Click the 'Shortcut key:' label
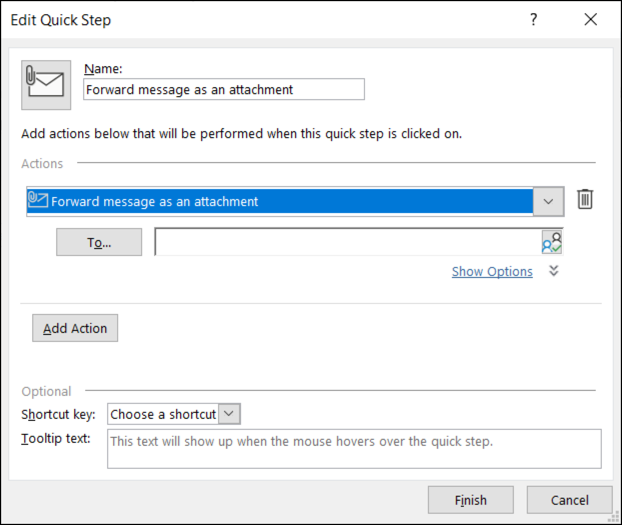The image size is (622, 525). [x=60, y=414]
